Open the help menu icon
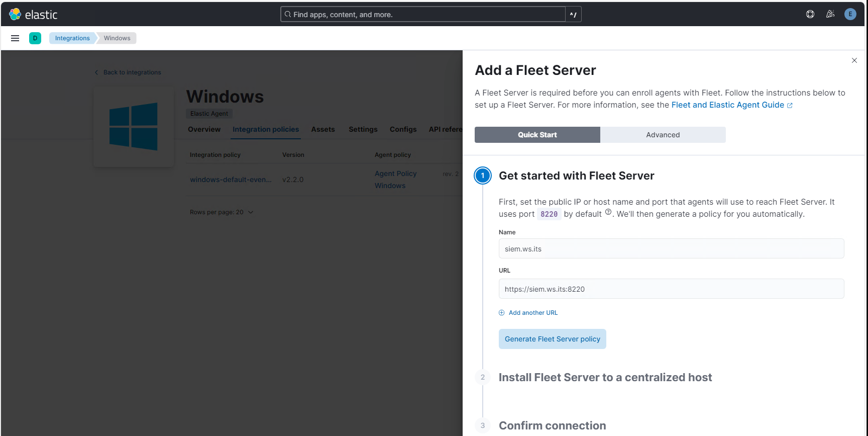The height and width of the screenshot is (436, 868). click(810, 14)
